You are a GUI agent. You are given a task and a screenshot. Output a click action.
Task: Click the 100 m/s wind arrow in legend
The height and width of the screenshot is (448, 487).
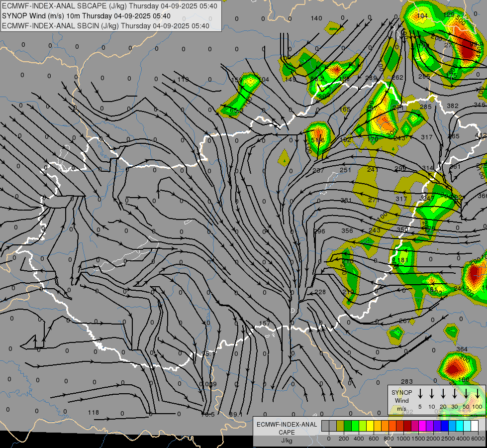(x=478, y=393)
